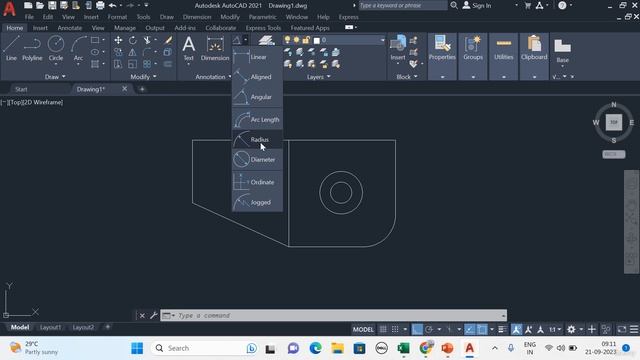Click the workspace switching gear icon
Screen dimensions: 640x360
point(571,329)
